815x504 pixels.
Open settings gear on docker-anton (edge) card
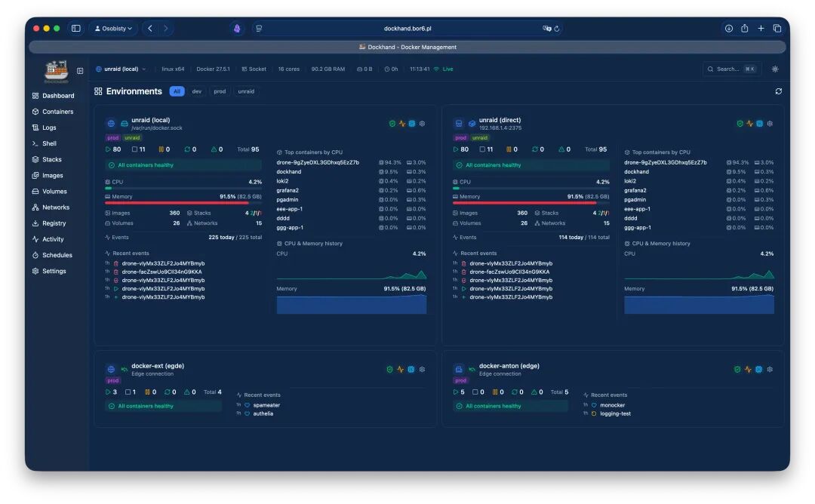(770, 370)
